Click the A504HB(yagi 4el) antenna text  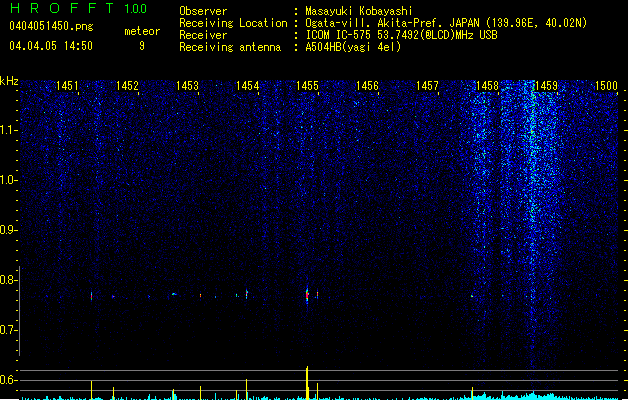click(353, 47)
